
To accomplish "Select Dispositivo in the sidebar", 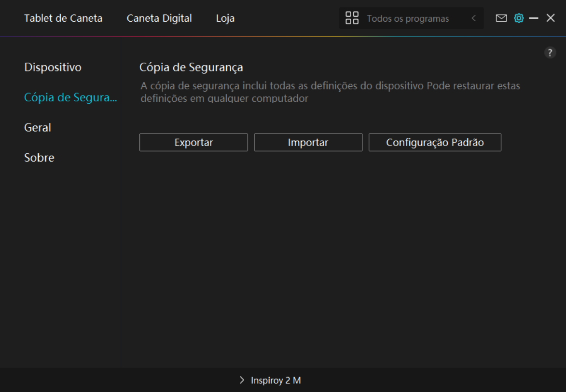I will click(x=53, y=67).
